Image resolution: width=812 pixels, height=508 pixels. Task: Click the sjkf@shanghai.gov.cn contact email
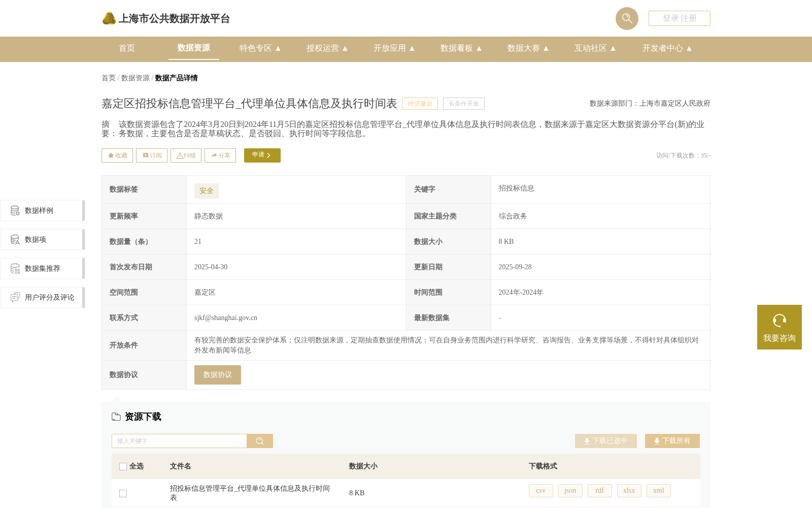point(226,318)
